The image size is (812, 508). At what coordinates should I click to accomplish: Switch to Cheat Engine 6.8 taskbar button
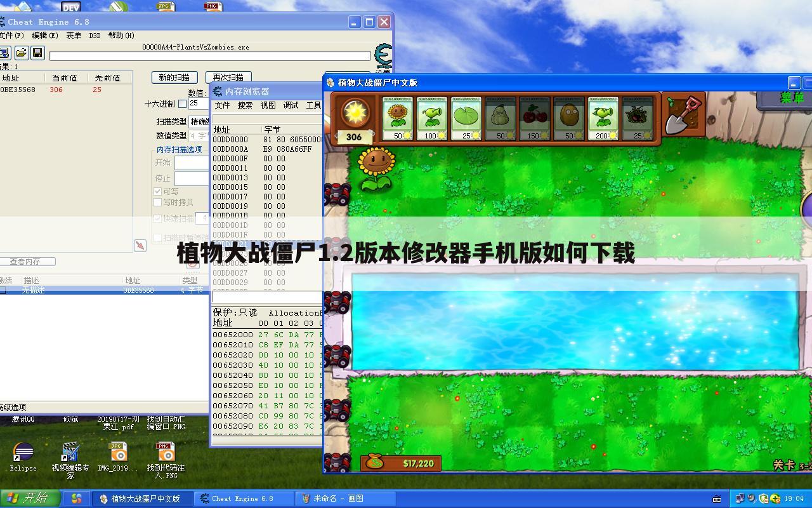244,498
